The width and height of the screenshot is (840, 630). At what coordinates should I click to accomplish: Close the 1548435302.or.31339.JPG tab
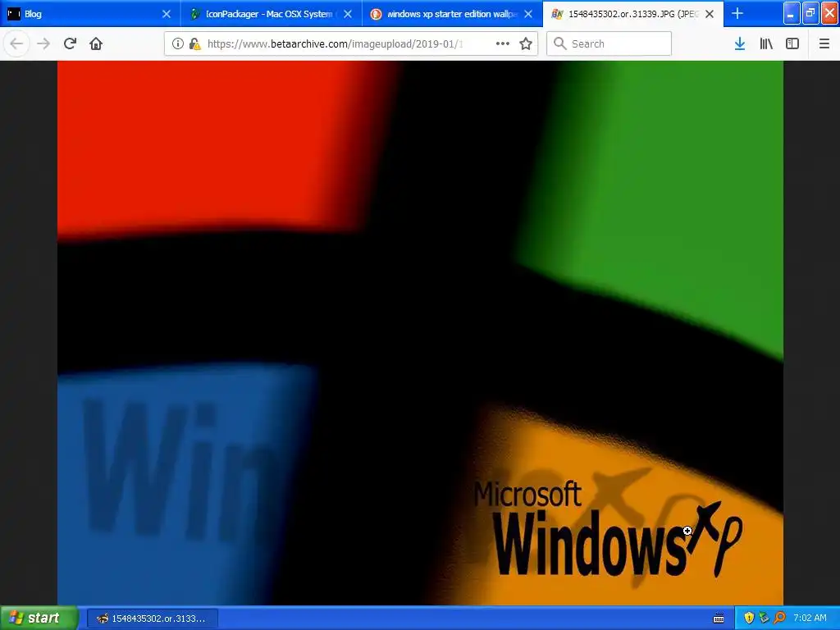tap(710, 14)
